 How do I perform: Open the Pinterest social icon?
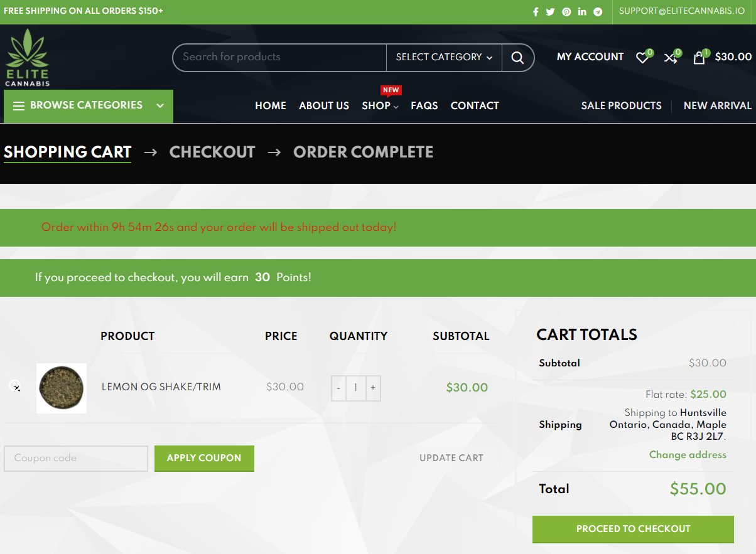click(x=566, y=12)
